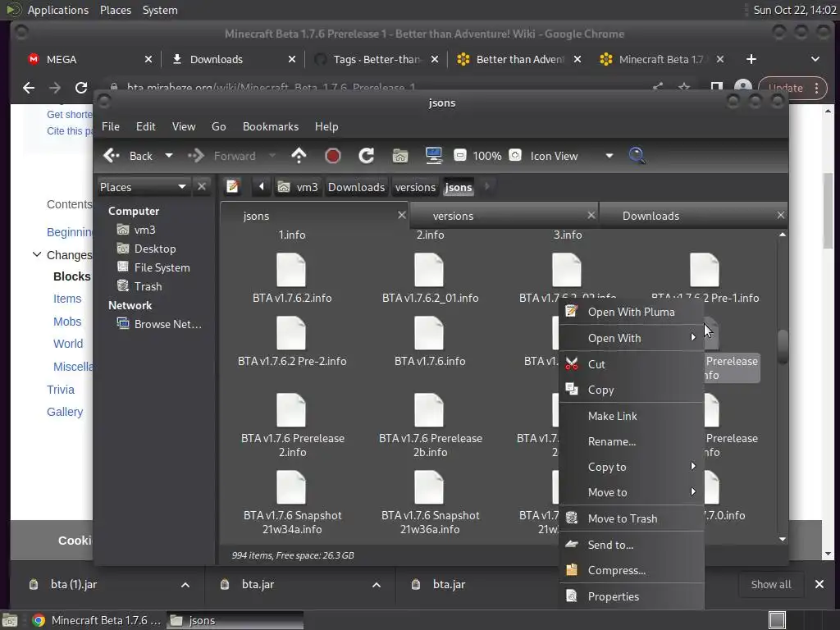Open new Chrome tab with plus

tap(751, 59)
